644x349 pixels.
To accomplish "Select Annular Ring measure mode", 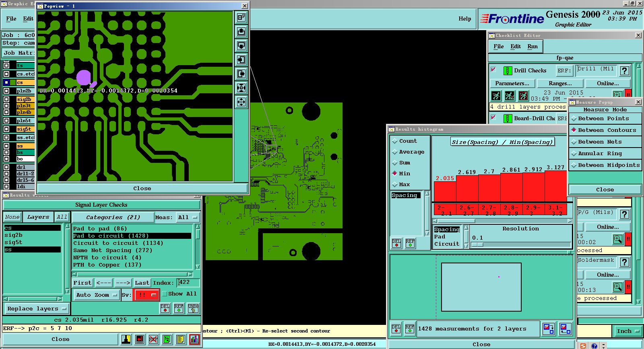I will (x=605, y=154).
